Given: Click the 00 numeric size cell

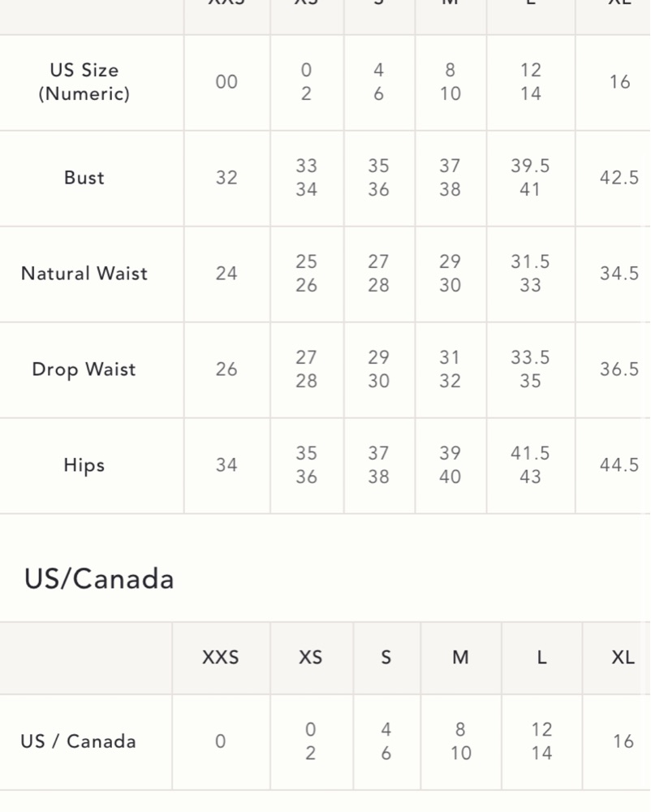Looking at the screenshot, I should (227, 82).
